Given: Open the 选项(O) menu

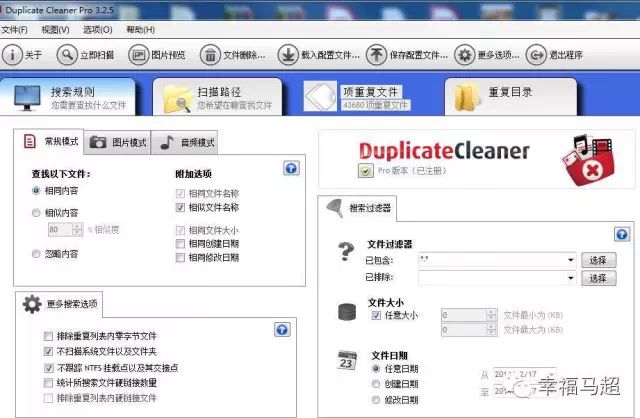Looking at the screenshot, I should click(98, 30).
